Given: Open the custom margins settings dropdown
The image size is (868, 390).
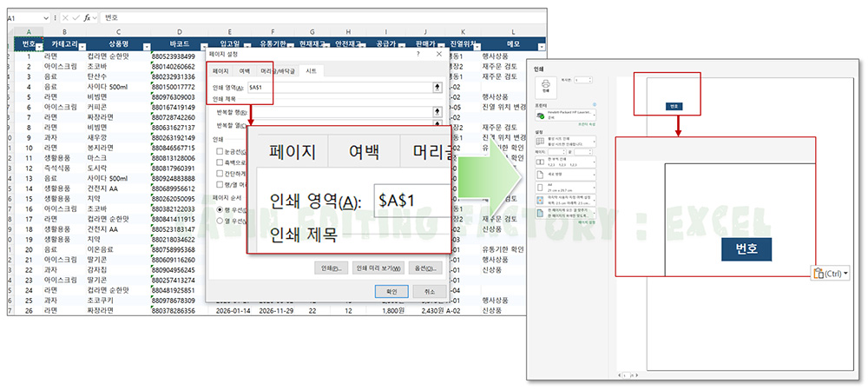Looking at the screenshot, I should [x=565, y=200].
